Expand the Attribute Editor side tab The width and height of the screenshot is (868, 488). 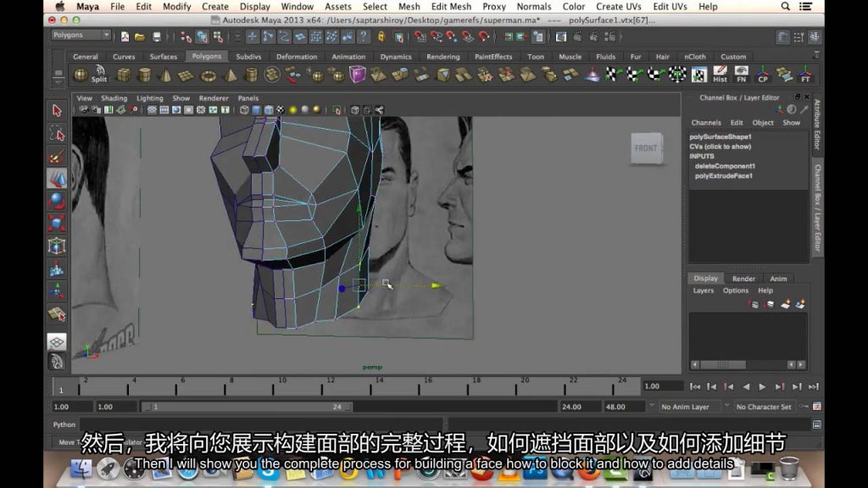coord(817,125)
